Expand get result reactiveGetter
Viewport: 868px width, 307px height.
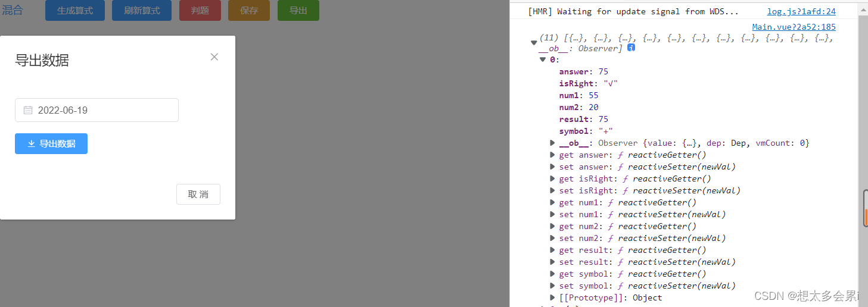553,250
